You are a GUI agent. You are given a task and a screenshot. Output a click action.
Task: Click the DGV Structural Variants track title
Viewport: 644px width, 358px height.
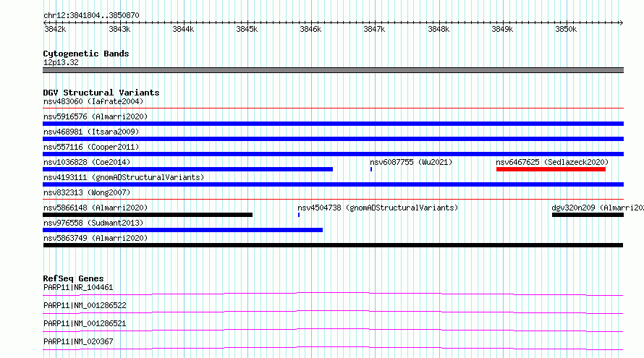coord(101,93)
